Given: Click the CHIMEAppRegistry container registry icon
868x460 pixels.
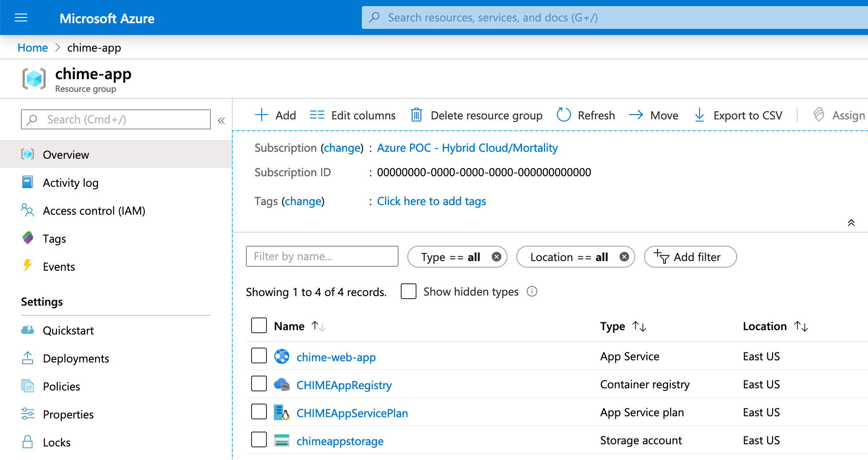Looking at the screenshot, I should click(x=282, y=384).
